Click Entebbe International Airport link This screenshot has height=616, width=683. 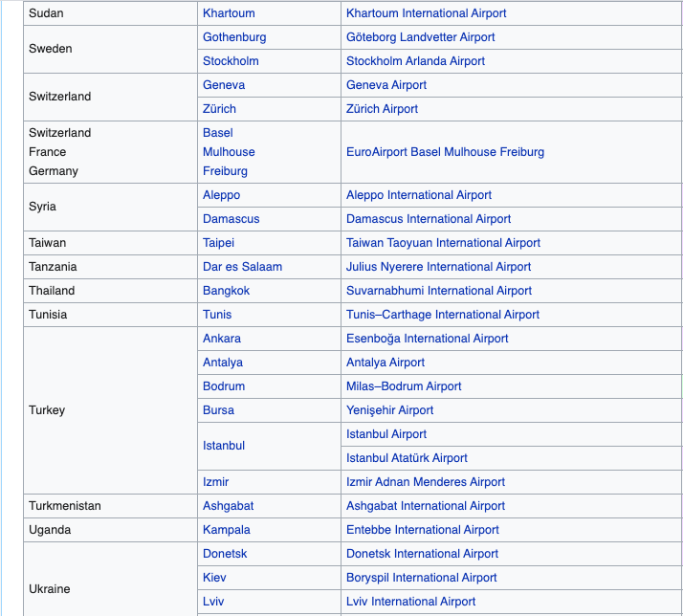click(422, 530)
